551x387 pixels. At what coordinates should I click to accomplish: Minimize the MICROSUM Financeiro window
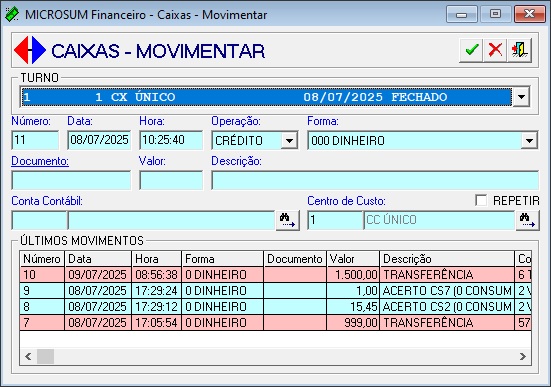click(x=462, y=14)
